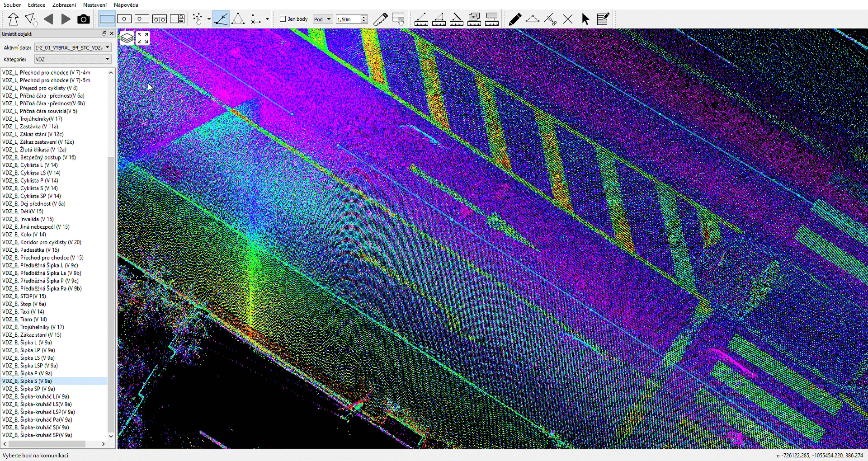Click the object list vertical scrollbar
Image resolution: width=868 pixels, height=461 pixels.
[111, 294]
